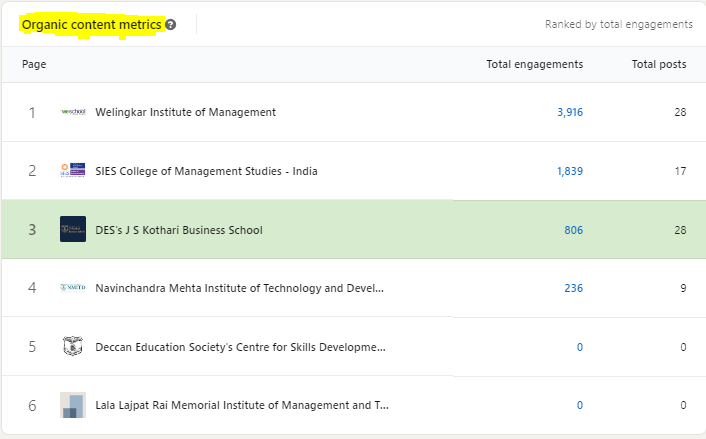Select rank number 5 beside Deccan Education Society
Screen dimensions: 706x439
tap(32, 347)
